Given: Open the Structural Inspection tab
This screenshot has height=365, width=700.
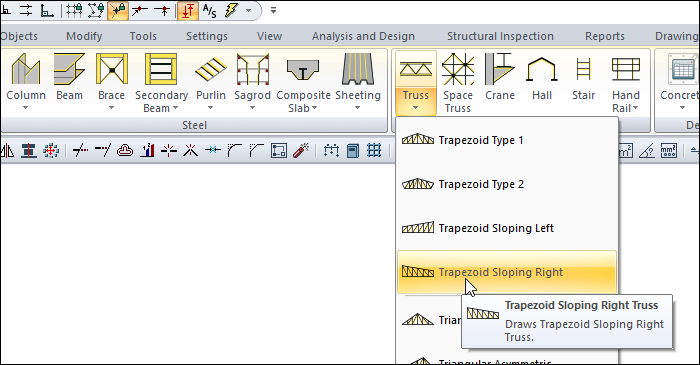Looking at the screenshot, I should (x=500, y=36).
